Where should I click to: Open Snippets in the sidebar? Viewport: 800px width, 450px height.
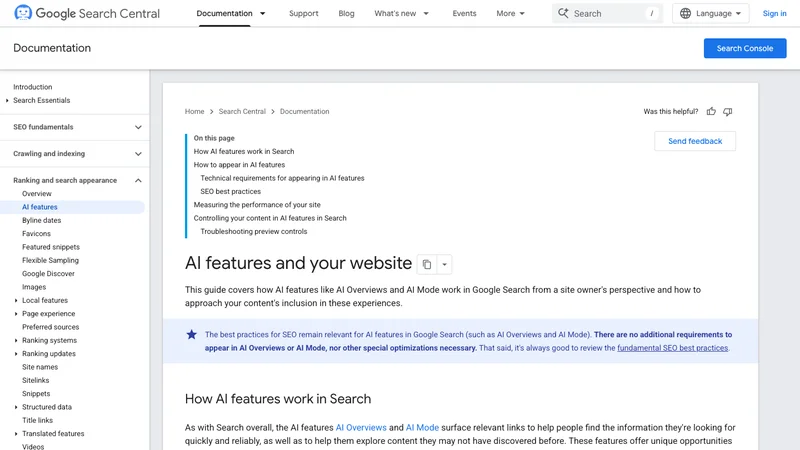tap(36, 394)
